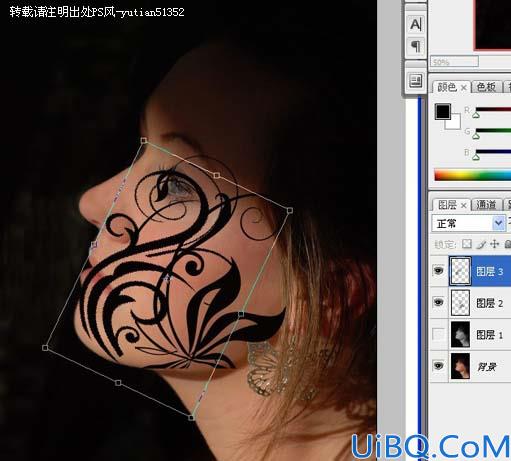511x461 pixels.
Task: Toggle visibility eye of 背景 layer
Action: 439,366
